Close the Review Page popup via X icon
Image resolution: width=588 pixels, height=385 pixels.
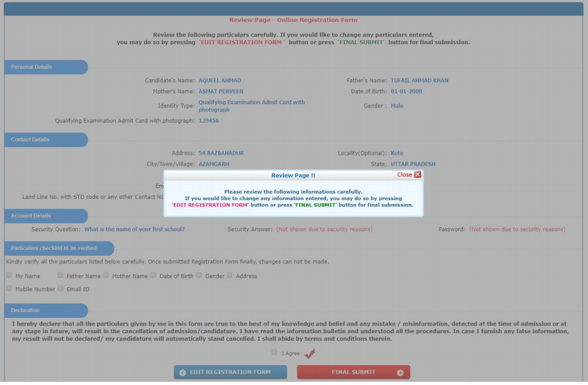point(418,175)
